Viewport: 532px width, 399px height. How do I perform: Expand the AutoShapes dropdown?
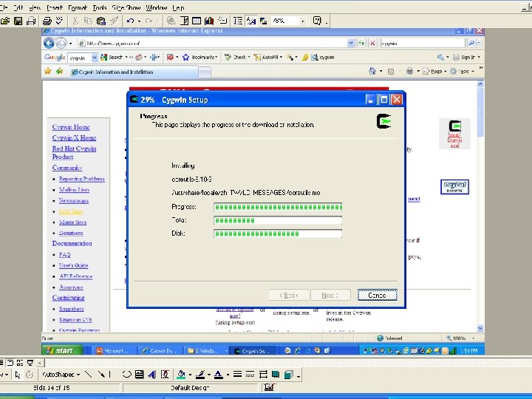click(61, 375)
